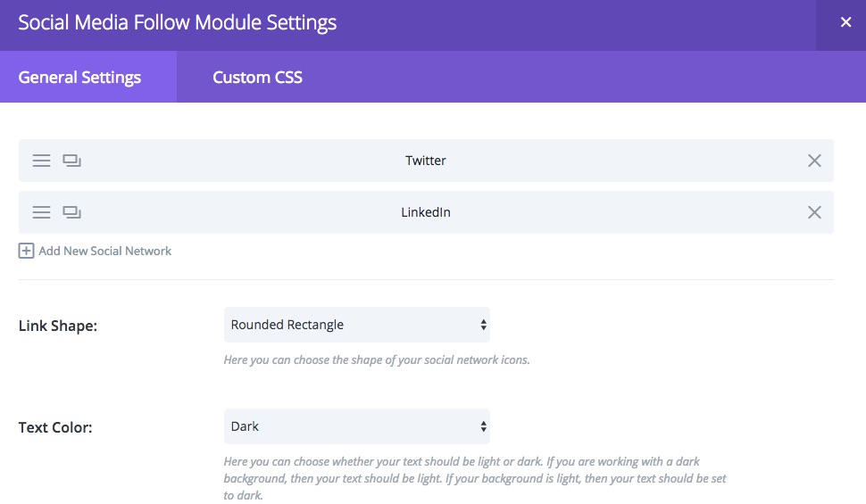Image resolution: width=866 pixels, height=504 pixels.
Task: Click Add New Social Network link
Action: tap(105, 252)
